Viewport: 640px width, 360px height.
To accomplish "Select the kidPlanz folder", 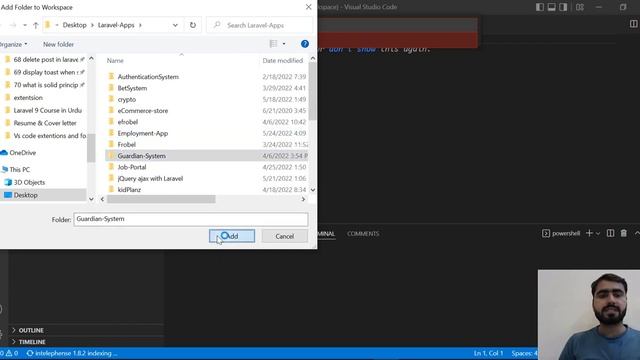I will click(x=129, y=190).
